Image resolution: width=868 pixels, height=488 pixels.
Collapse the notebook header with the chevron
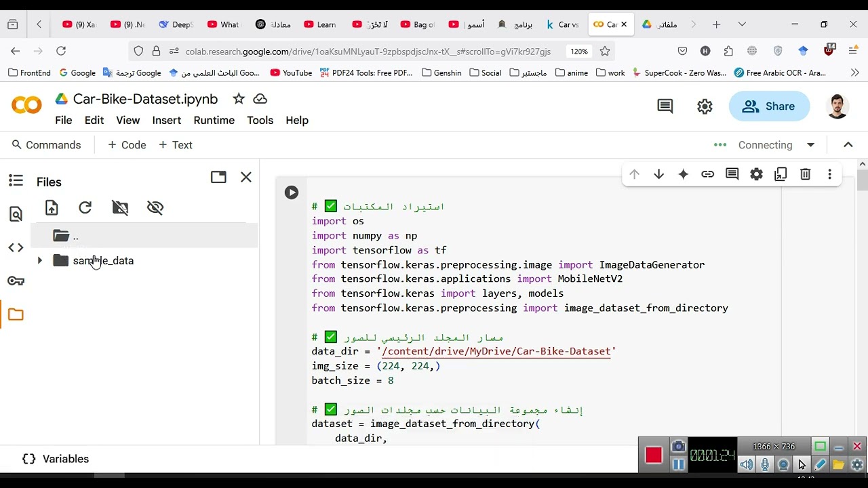pos(848,144)
